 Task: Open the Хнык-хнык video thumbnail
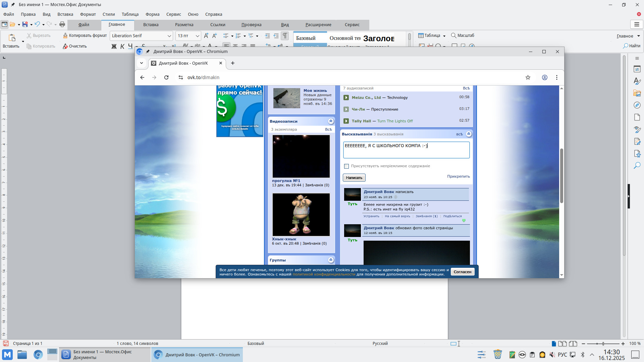point(301,215)
